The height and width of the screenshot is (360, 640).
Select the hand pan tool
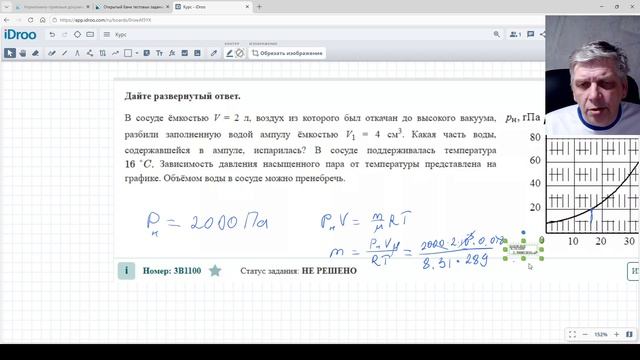click(x=23, y=53)
